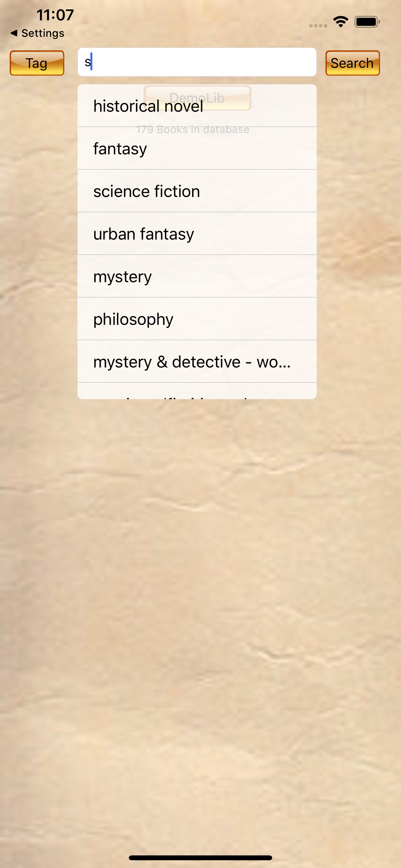Viewport: 401px width, 868px height.
Task: Pick philosophy from the suggestion list
Action: [x=197, y=319]
